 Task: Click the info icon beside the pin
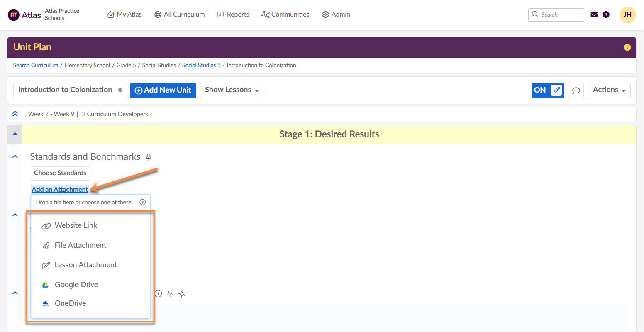click(x=158, y=294)
